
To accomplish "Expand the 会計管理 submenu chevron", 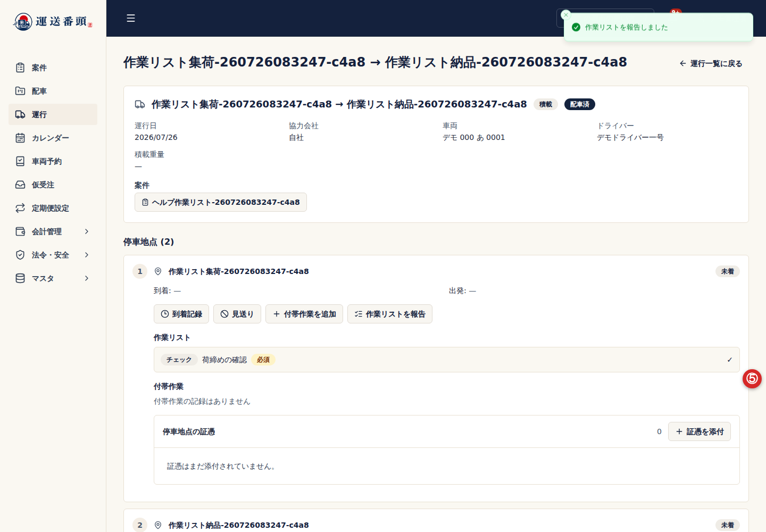I will click(87, 231).
